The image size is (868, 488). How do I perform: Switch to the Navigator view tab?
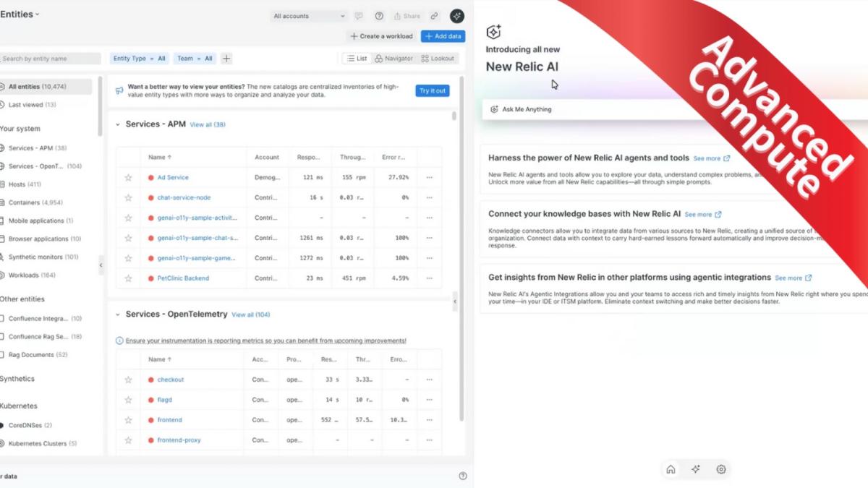[x=393, y=59]
